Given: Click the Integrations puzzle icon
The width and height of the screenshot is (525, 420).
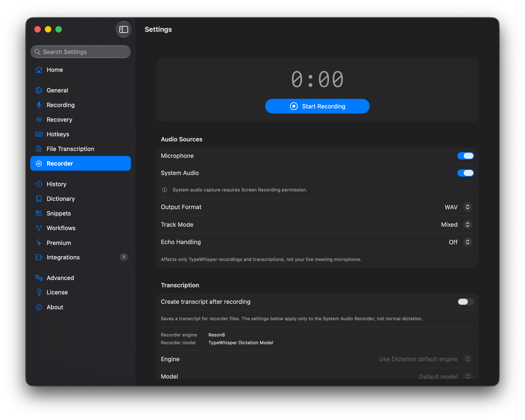Looking at the screenshot, I should pos(39,257).
